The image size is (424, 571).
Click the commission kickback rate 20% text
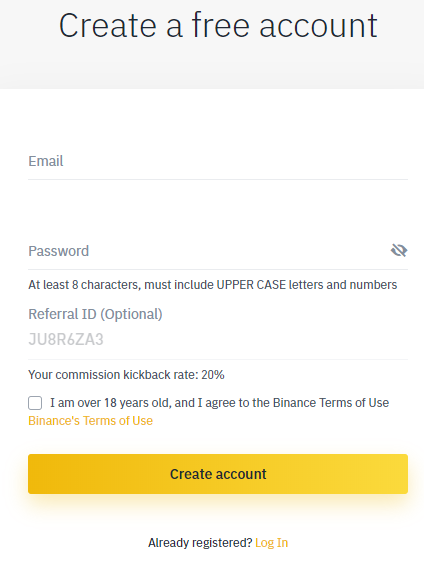click(x=126, y=375)
